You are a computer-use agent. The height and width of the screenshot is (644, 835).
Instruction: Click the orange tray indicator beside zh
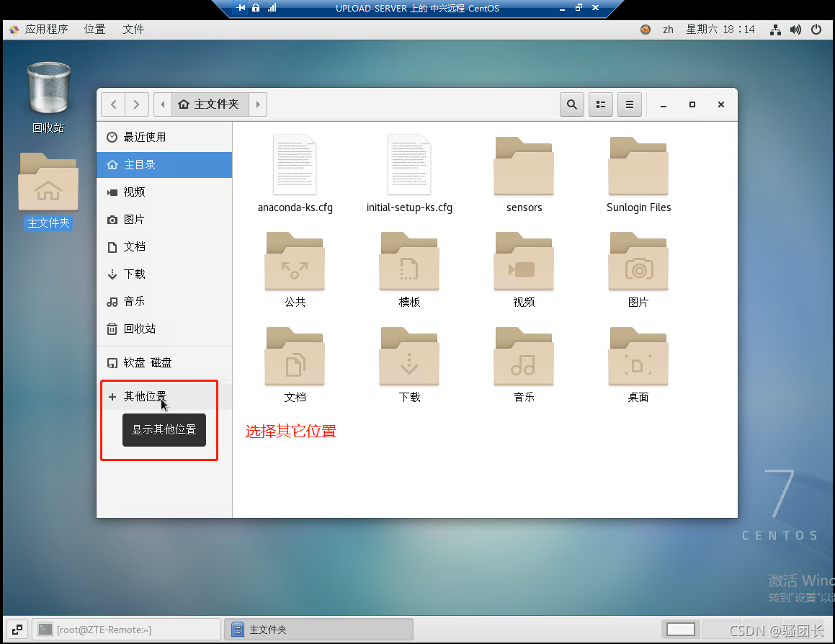[646, 30]
